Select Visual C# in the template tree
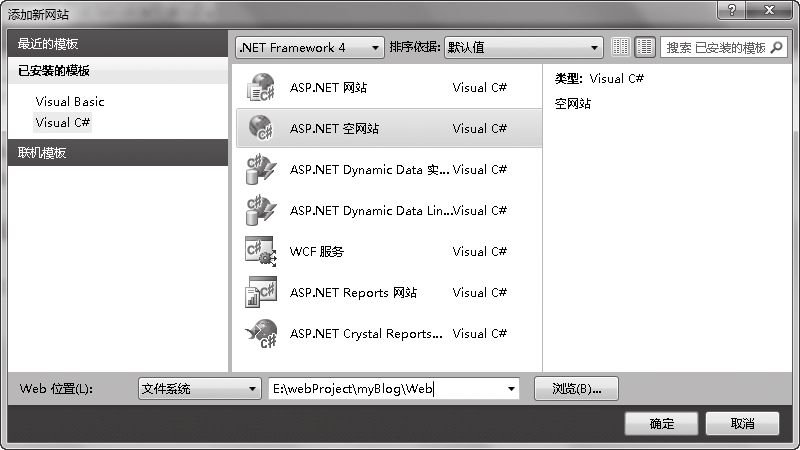Viewport: 800px width, 450px height. [63, 122]
